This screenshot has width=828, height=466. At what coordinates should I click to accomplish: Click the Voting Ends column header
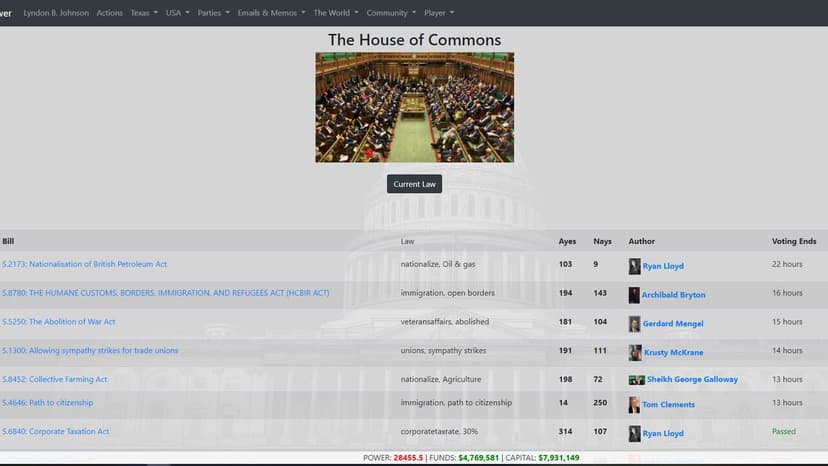pos(794,241)
